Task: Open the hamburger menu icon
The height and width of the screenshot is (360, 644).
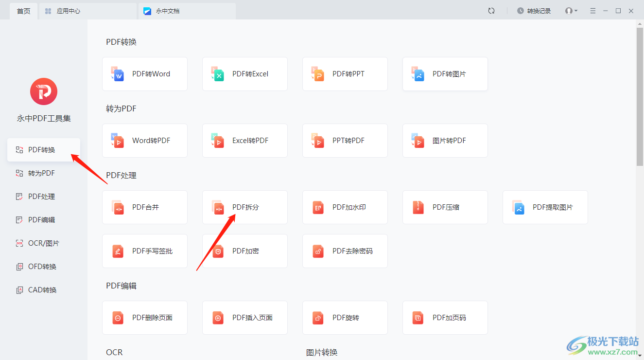Action: point(593,11)
